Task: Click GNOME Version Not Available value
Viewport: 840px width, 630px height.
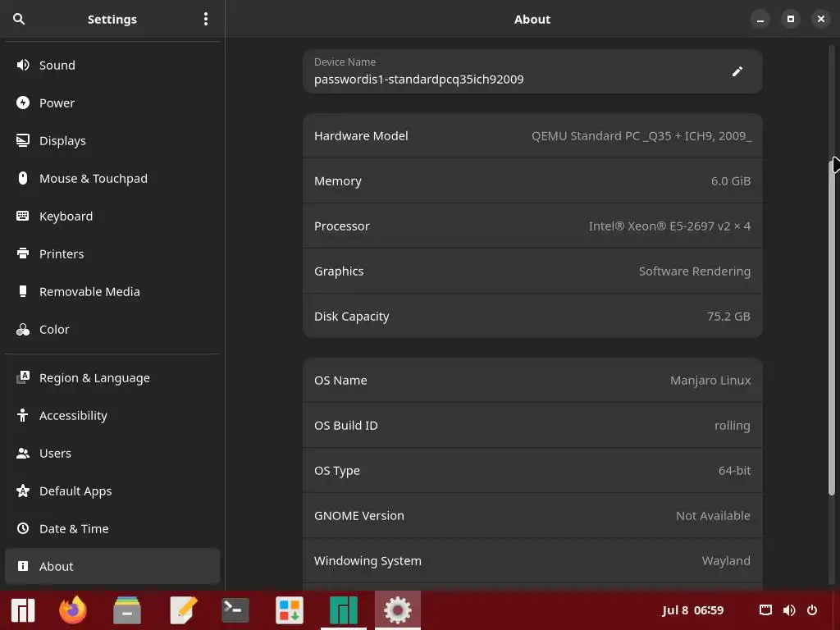Action: pyautogui.click(x=713, y=516)
